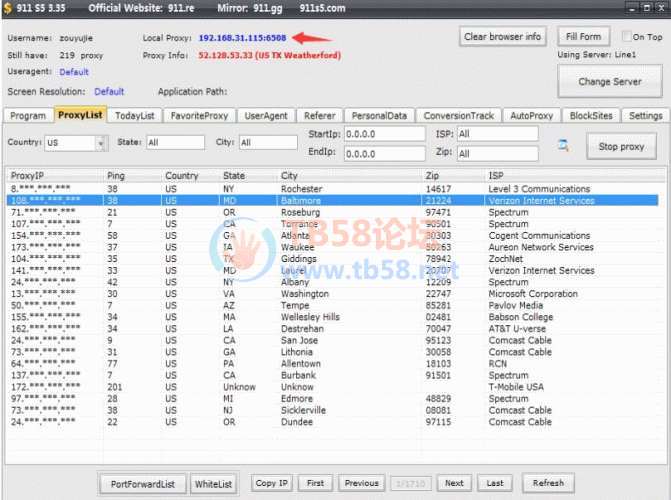Select the San Jose proxy row
This screenshot has width=671, height=500.
(333, 340)
